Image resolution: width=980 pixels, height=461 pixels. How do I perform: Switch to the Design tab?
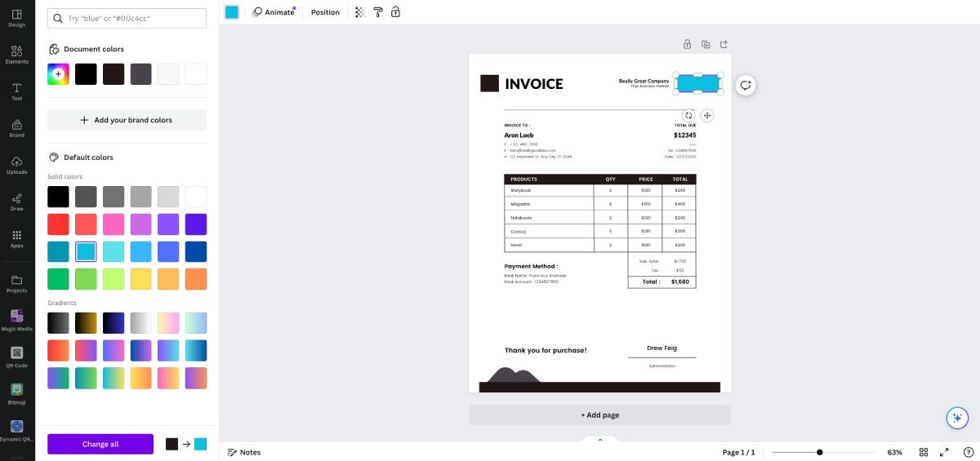16,17
